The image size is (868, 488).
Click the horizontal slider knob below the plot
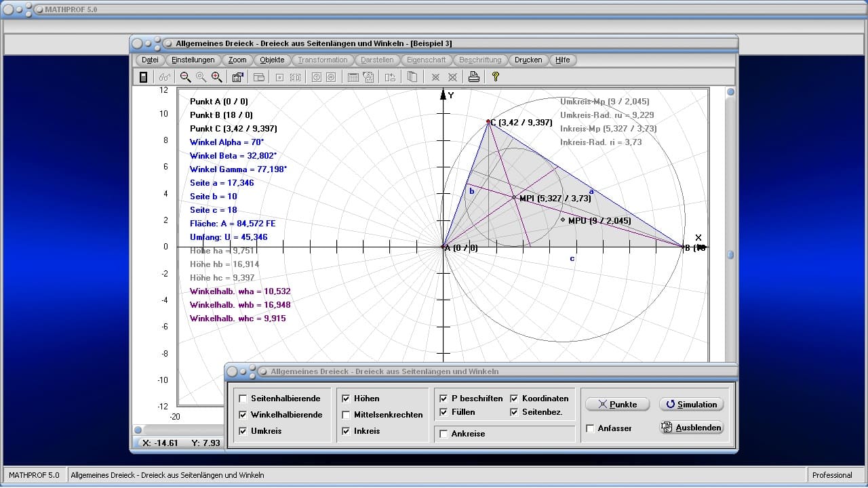click(x=138, y=430)
